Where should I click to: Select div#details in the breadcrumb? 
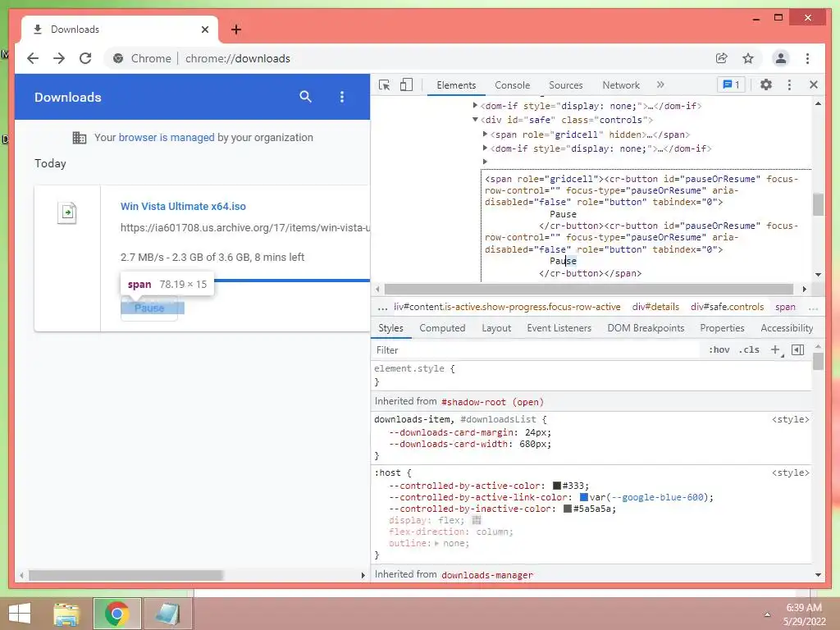[x=655, y=307]
